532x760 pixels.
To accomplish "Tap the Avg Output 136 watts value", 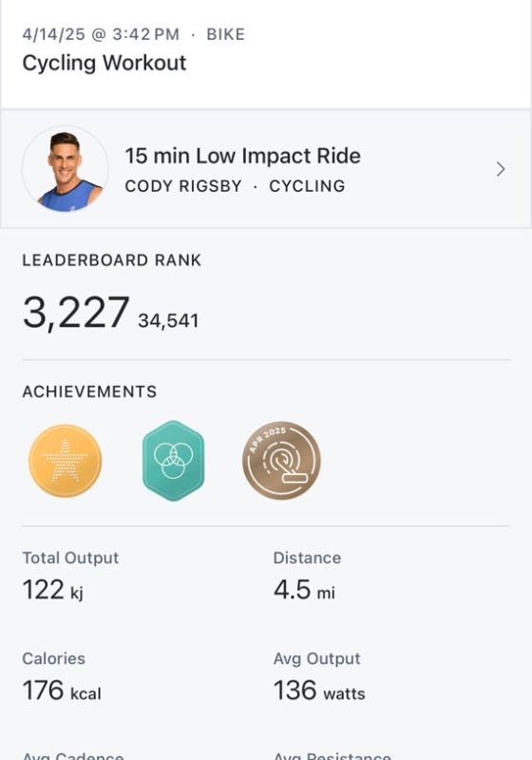I will pyautogui.click(x=319, y=691).
